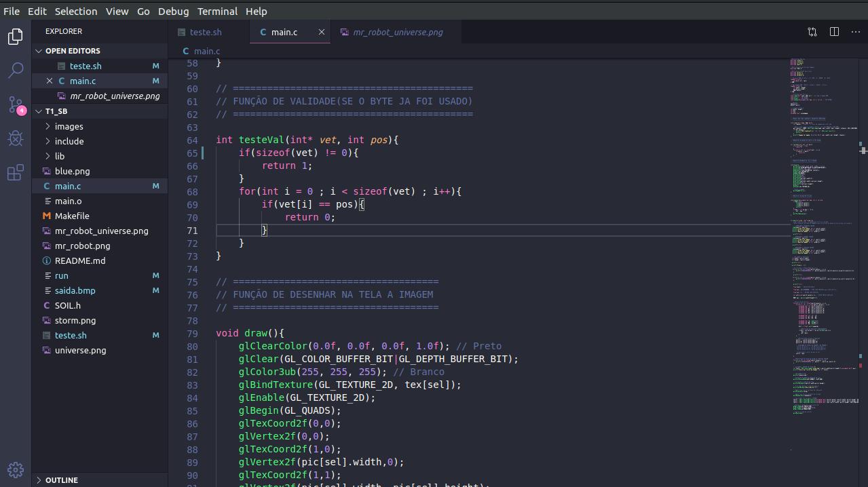Select the main.c editor tab

[x=290, y=32]
